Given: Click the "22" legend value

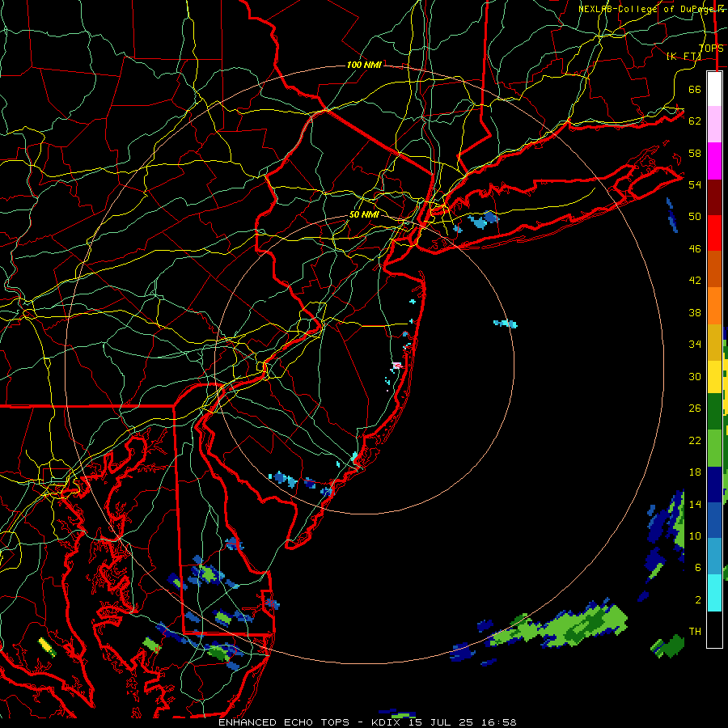Looking at the screenshot, I should pos(695,440).
